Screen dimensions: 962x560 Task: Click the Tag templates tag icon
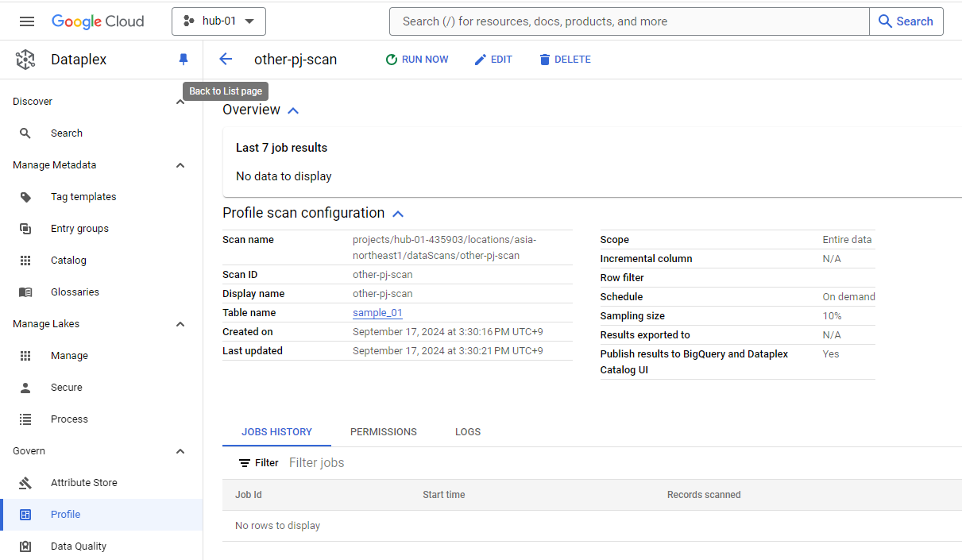(25, 197)
